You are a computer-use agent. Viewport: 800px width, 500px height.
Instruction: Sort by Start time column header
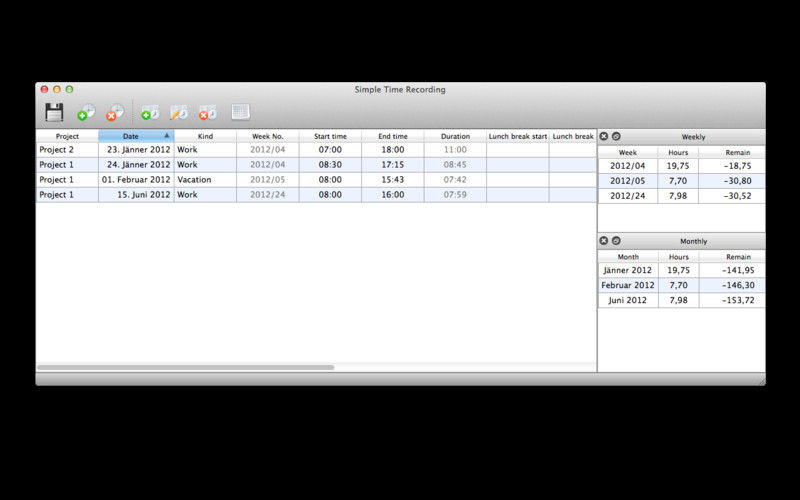click(x=330, y=136)
